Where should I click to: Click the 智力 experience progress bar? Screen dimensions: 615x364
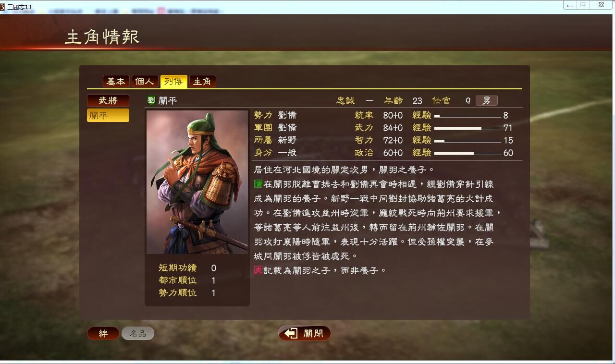click(x=467, y=141)
